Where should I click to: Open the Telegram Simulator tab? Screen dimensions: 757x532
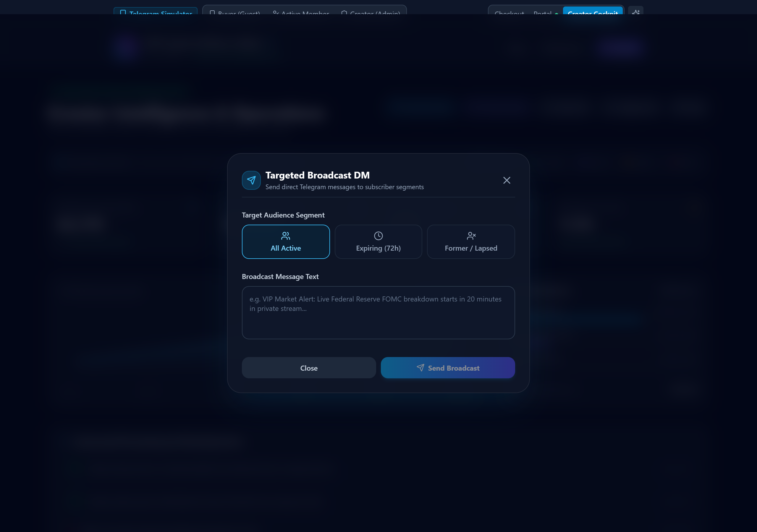point(156,11)
